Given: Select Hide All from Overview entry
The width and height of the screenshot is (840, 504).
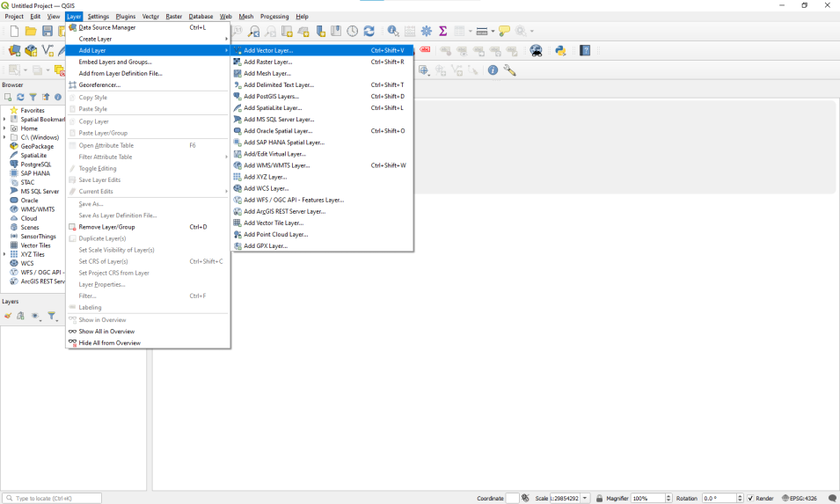Looking at the screenshot, I should pyautogui.click(x=148, y=343).
